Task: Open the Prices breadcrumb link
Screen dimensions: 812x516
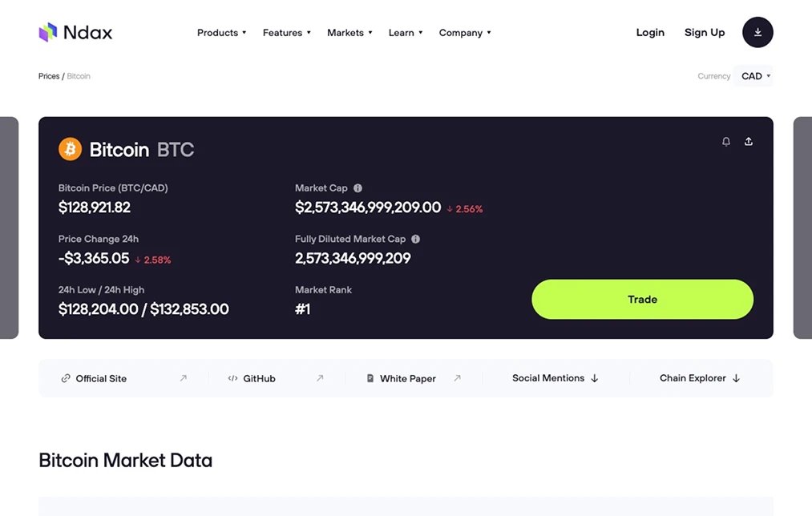Action: click(x=48, y=75)
